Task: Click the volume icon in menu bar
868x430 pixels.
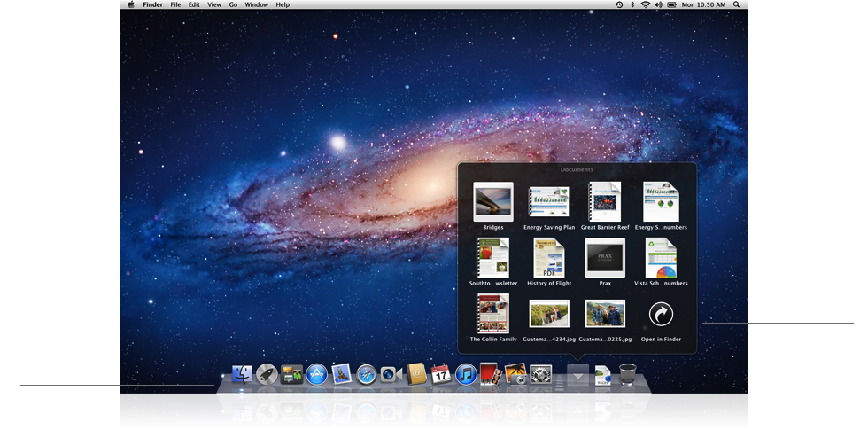Action: [658, 4]
